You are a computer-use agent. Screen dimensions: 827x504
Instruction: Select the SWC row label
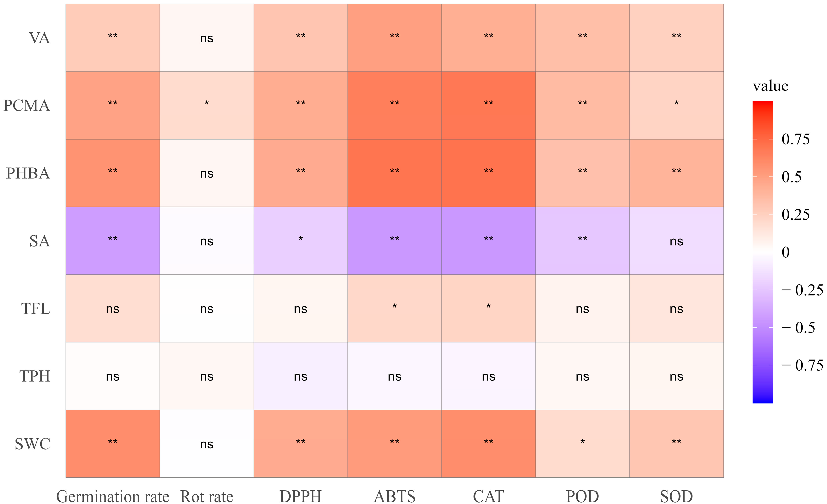click(x=33, y=444)
